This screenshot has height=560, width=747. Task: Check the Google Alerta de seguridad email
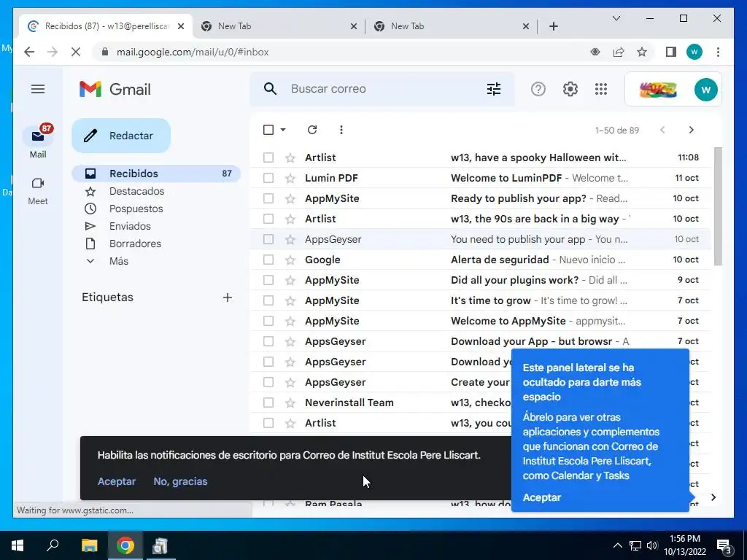pos(268,260)
